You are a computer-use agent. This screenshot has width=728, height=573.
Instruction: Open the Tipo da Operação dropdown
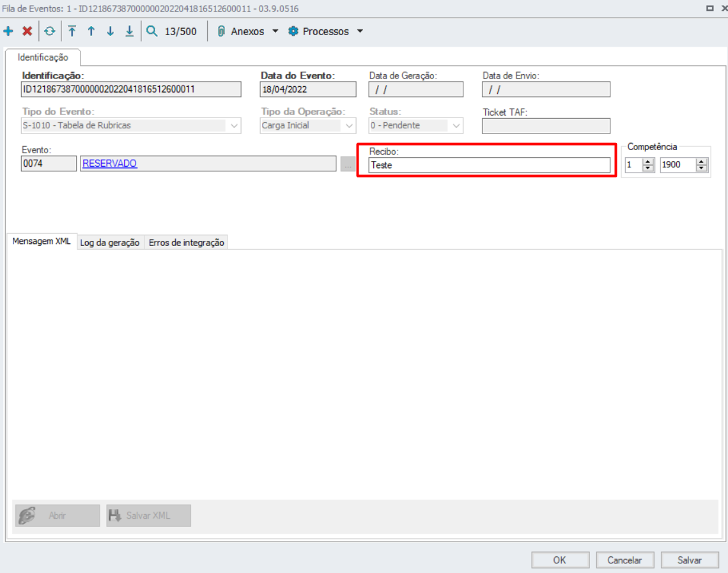pyautogui.click(x=349, y=126)
